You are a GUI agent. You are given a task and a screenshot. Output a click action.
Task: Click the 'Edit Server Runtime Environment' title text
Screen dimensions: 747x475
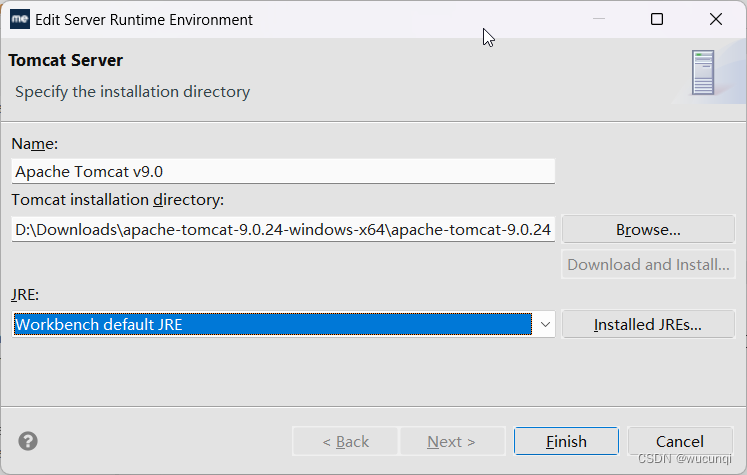144,20
